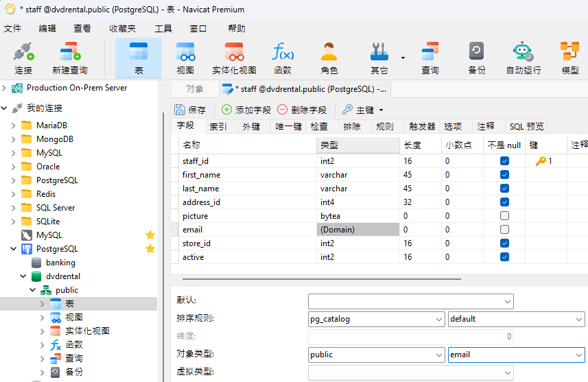Select the banking database icon
Image resolution: width=588 pixels, height=382 pixels.
[x=36, y=263]
